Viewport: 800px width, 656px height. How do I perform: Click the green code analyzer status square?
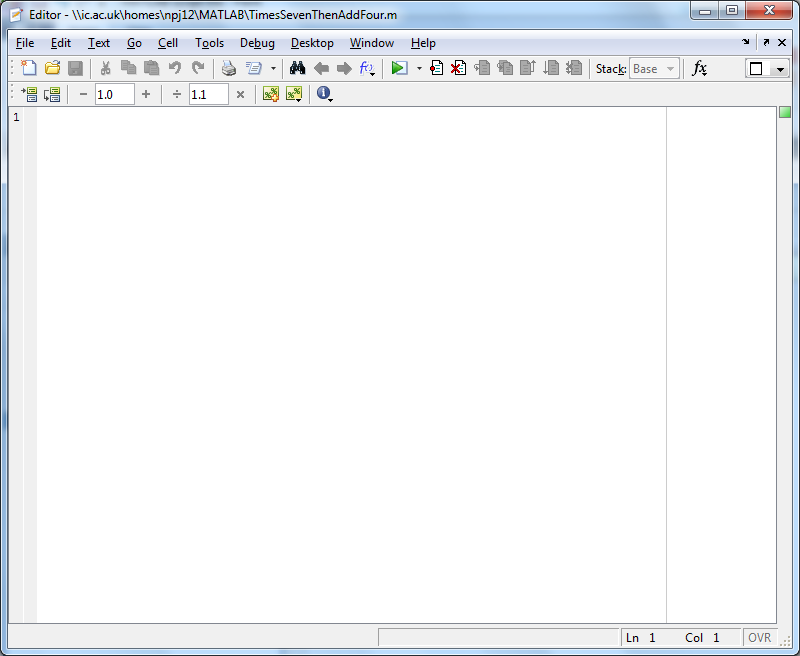coord(785,112)
